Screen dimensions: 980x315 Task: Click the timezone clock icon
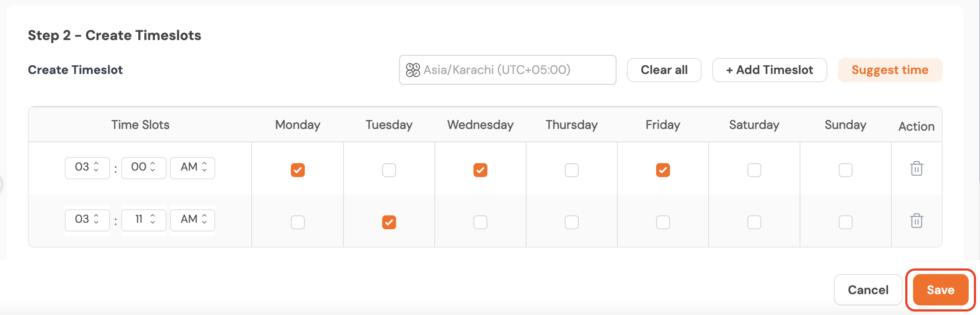pyautogui.click(x=413, y=70)
